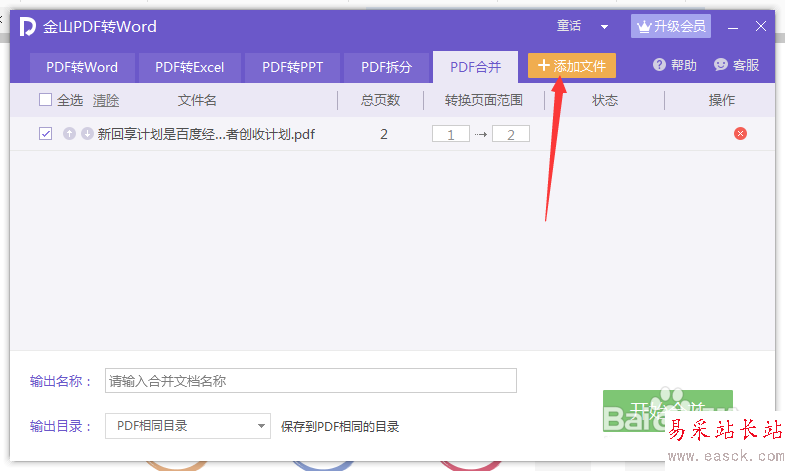
Task: Open 帮助 help with the question mark
Action: coord(674,65)
